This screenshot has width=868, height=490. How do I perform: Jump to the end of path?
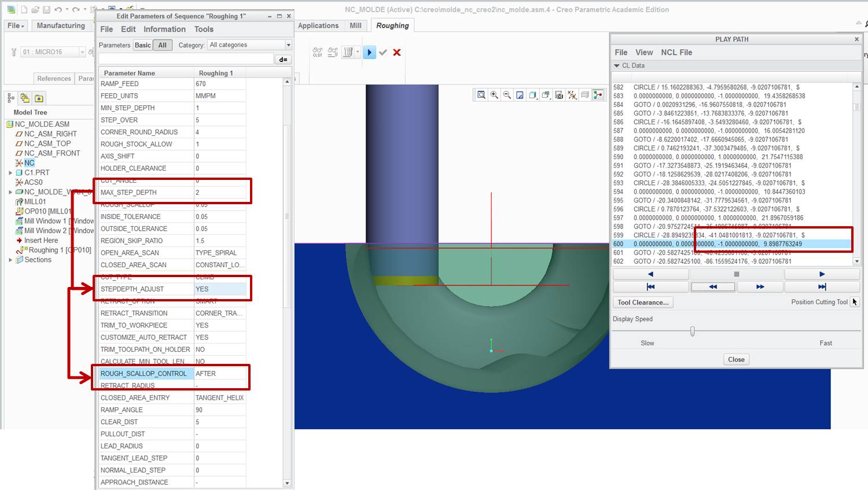pos(822,286)
